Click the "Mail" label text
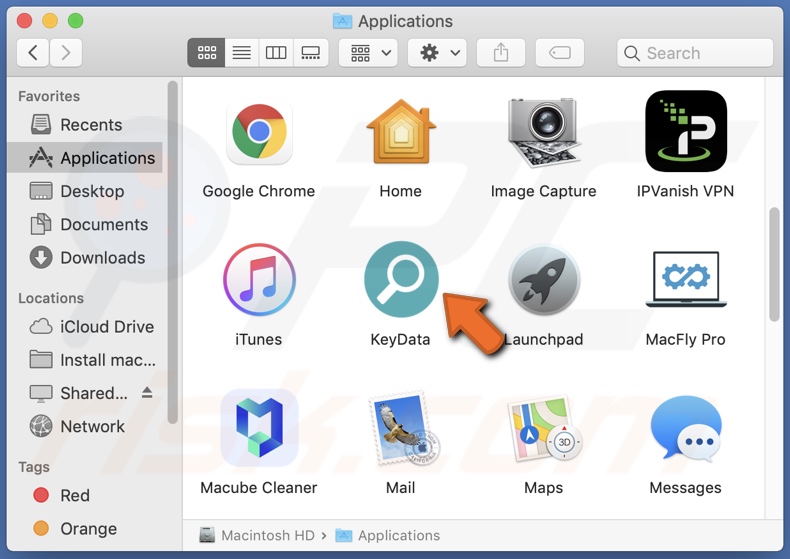This screenshot has width=790, height=559. point(401,487)
